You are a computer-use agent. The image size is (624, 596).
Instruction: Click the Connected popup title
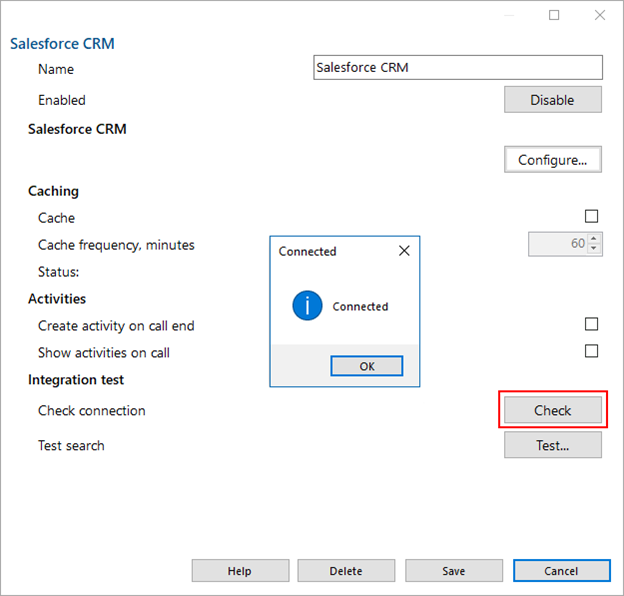pyautogui.click(x=307, y=251)
